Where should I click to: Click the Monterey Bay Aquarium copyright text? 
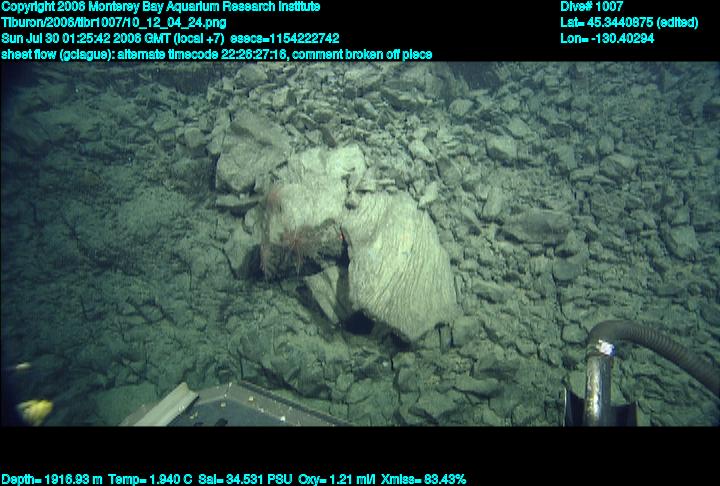(x=160, y=7)
